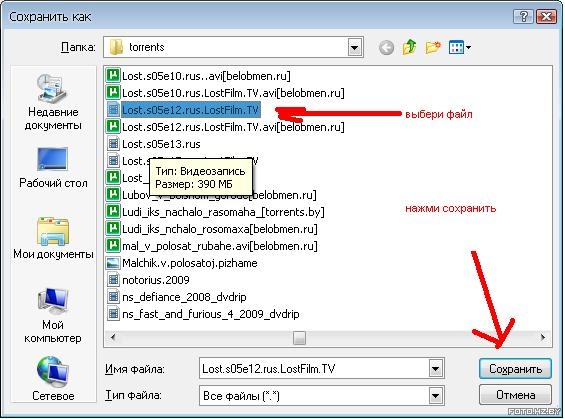565x419 pixels.
Task: Select the file Lost.s05e13.rus
Action: (154, 144)
